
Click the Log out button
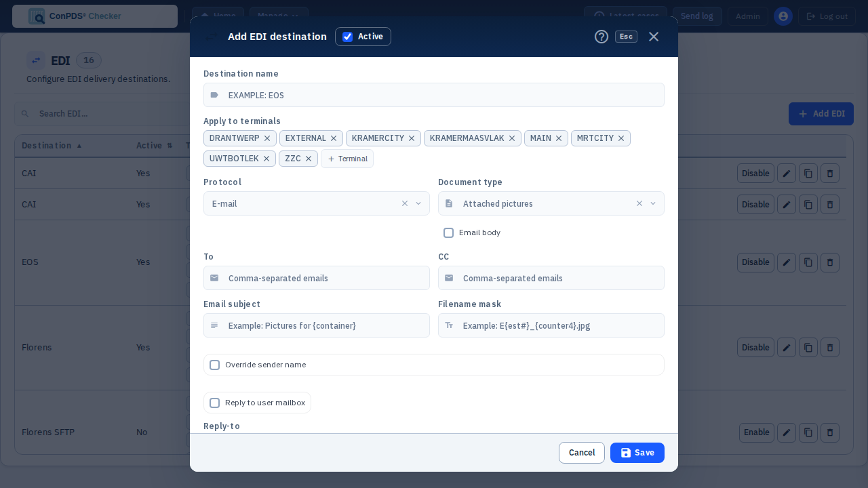pos(827,16)
